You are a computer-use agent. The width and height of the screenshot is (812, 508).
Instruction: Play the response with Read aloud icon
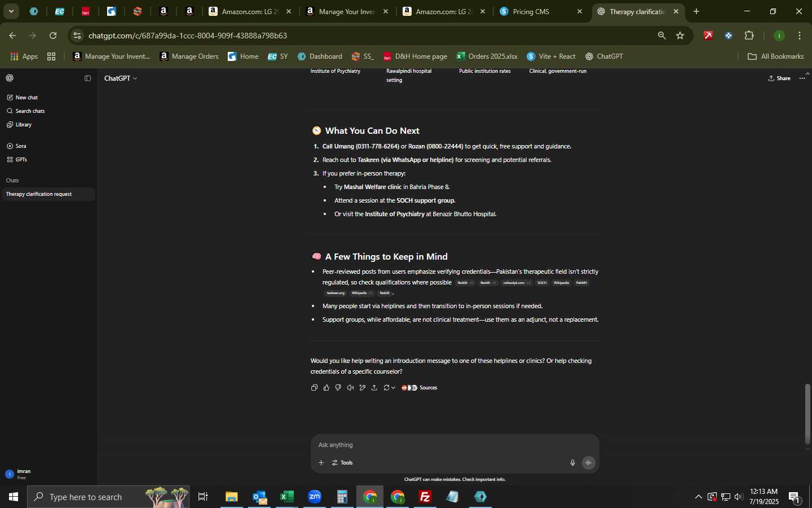click(x=350, y=388)
